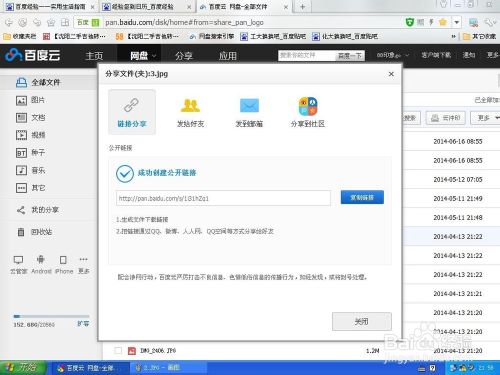Tick the checkbox for DNG_2406.JPG
The width and height of the screenshot is (500, 375).
coord(118,350)
